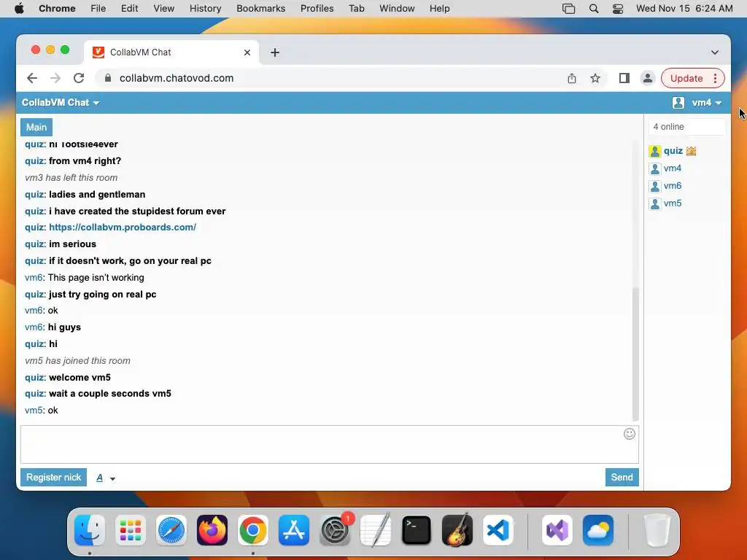Click the online users search field
The width and height of the screenshot is (747, 560).
686,127
